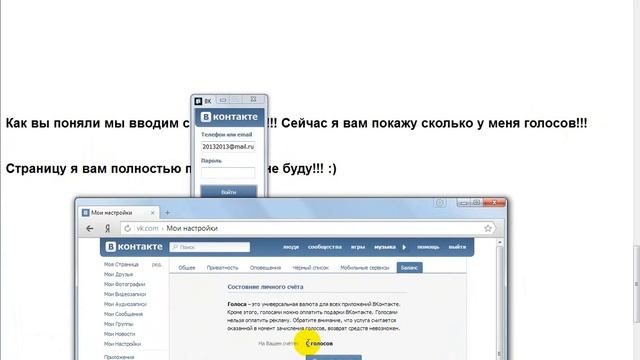Open 'Мои Настройки' in the sidebar

point(122,344)
